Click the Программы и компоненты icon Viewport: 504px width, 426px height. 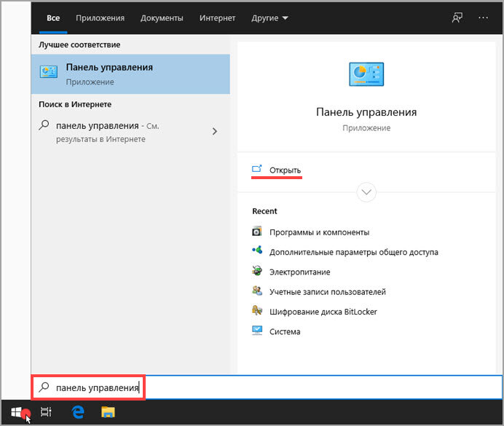[257, 232]
